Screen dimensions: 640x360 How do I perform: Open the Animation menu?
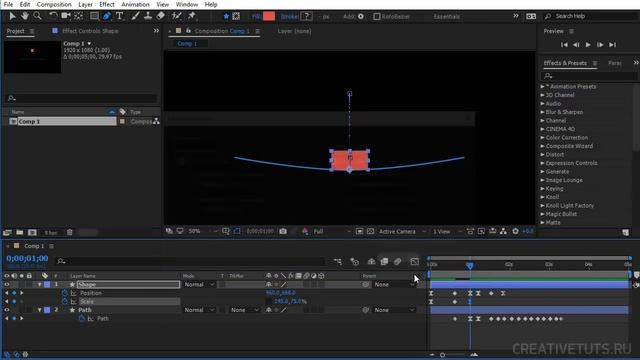click(135, 4)
